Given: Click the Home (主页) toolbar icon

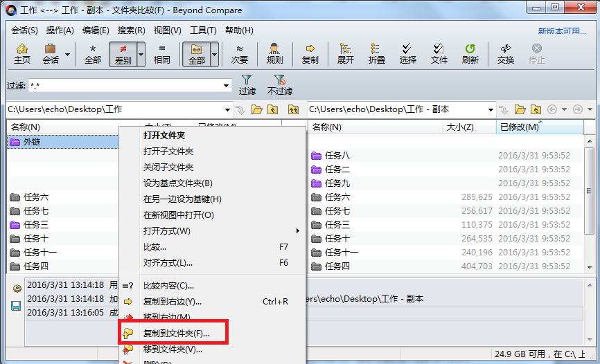Looking at the screenshot, I should [x=22, y=54].
